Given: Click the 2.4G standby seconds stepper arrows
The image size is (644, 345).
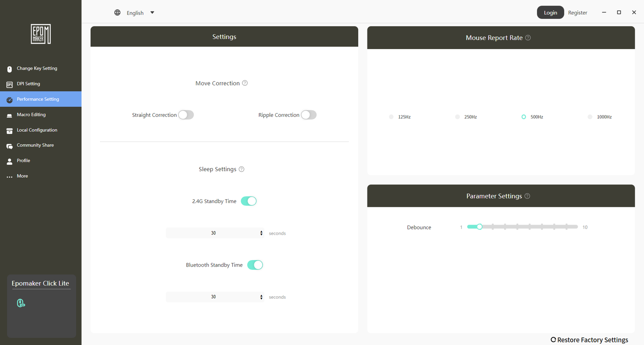Looking at the screenshot, I should point(261,233).
